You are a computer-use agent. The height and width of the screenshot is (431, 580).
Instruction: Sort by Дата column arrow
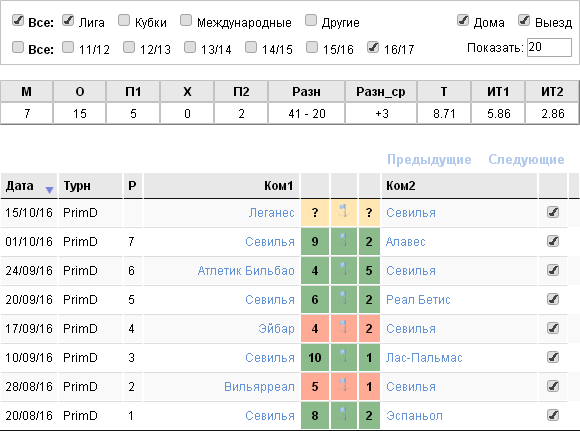click(49, 190)
